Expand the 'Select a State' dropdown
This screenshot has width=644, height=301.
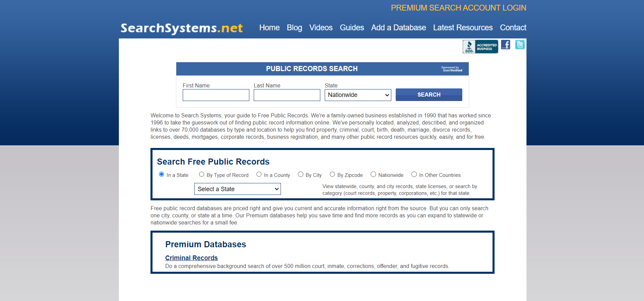tap(237, 189)
